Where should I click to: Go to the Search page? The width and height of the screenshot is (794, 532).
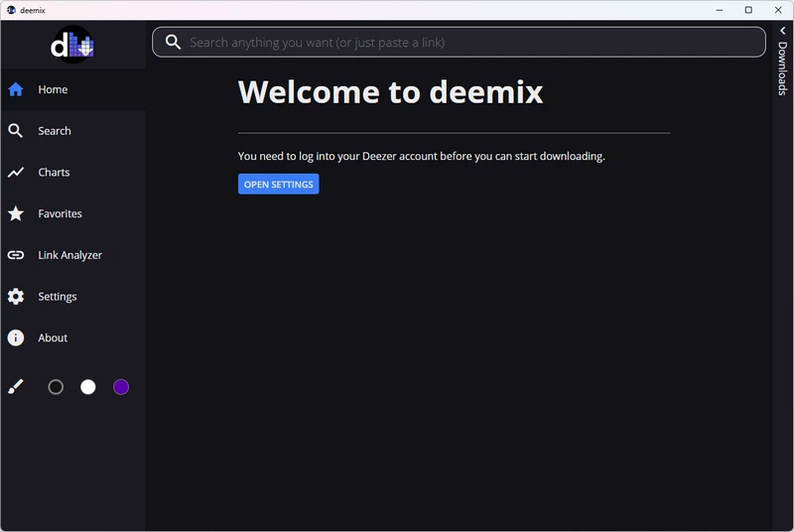coord(73,131)
